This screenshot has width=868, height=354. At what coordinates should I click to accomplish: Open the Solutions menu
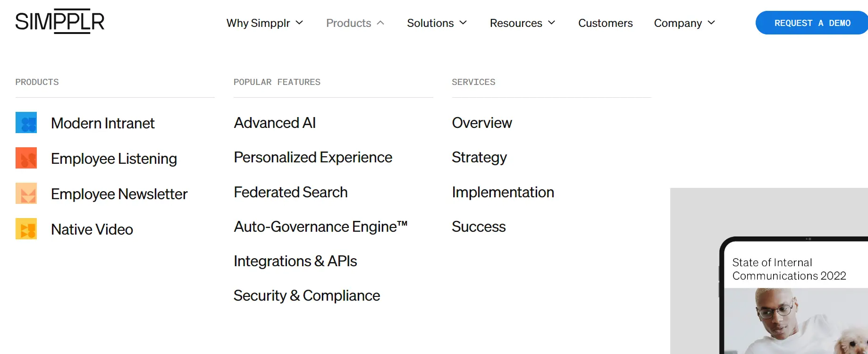430,23
